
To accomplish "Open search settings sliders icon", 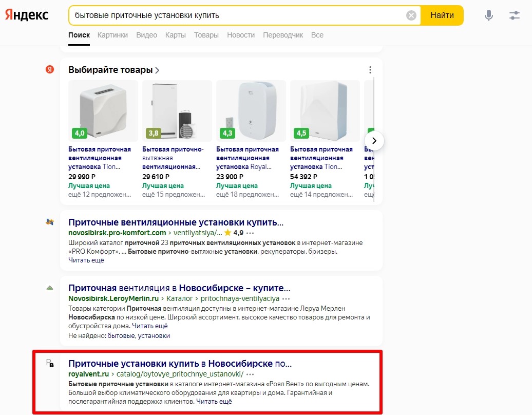I will [515, 15].
